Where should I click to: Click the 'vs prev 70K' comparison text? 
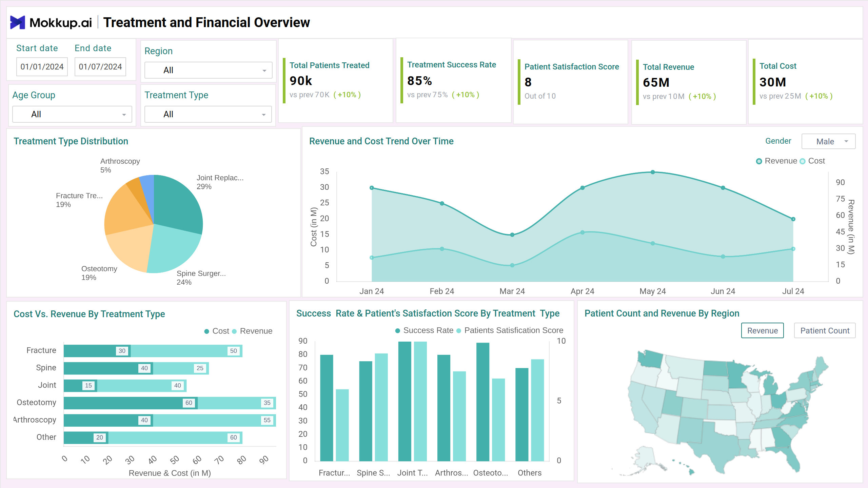pyautogui.click(x=309, y=95)
